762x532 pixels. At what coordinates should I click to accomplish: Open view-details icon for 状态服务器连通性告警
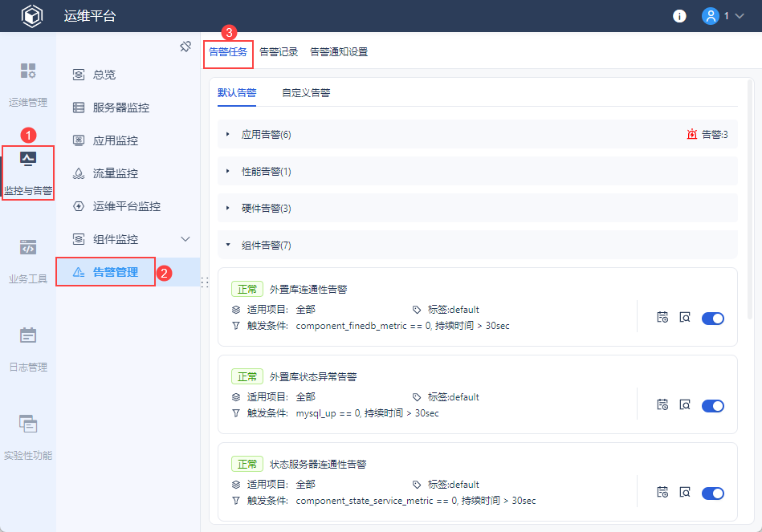coord(685,492)
